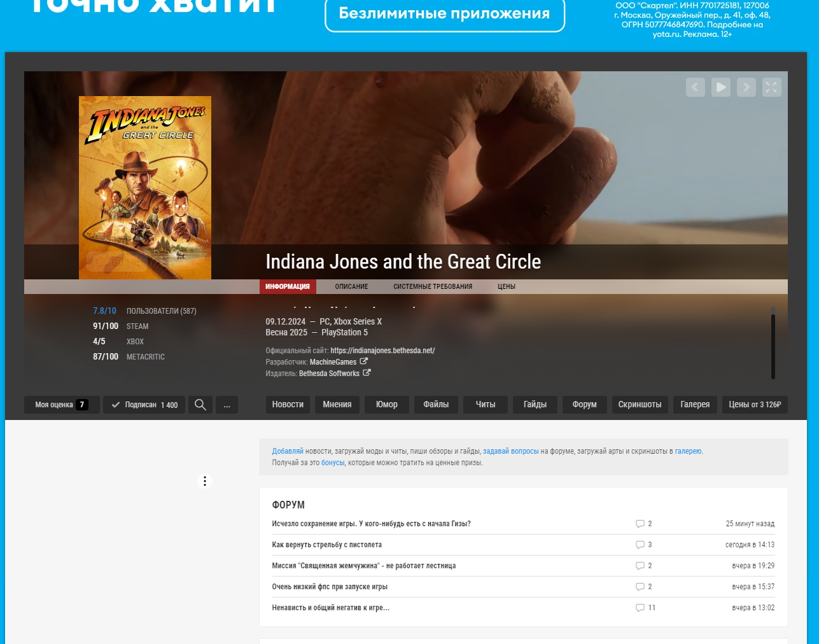Click the release date "09.12.2024 — PC, Xbox Series X"
Viewport: 819px width, 644px height.
click(324, 321)
